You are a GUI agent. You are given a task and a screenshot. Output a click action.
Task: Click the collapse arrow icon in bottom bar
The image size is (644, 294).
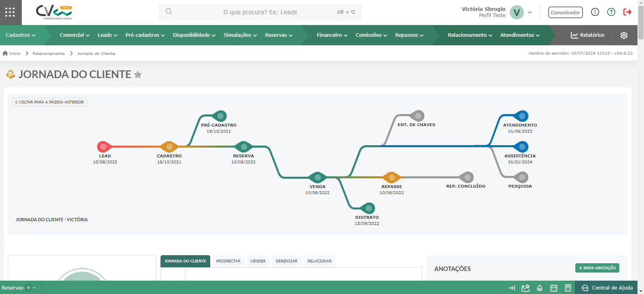click(511, 288)
